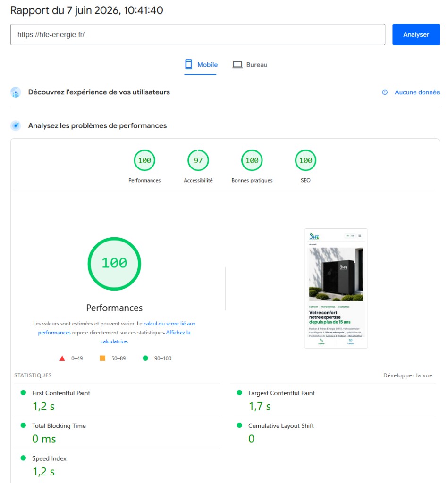
Task: Click the Speed Index metric label
Action: pos(49,458)
